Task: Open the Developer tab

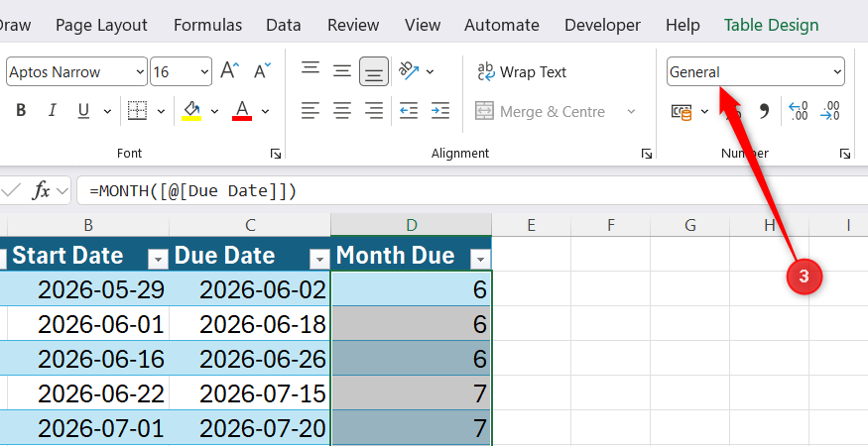Action: [x=602, y=25]
